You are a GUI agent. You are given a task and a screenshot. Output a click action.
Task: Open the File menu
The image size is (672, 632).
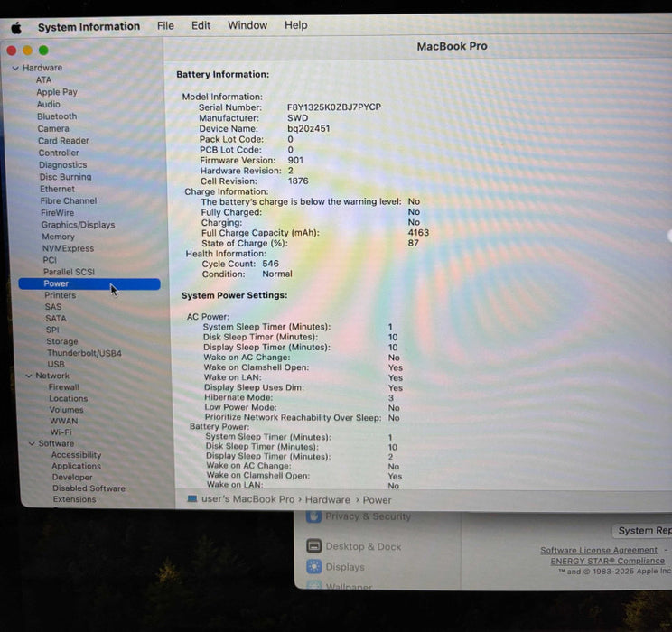pos(165,25)
